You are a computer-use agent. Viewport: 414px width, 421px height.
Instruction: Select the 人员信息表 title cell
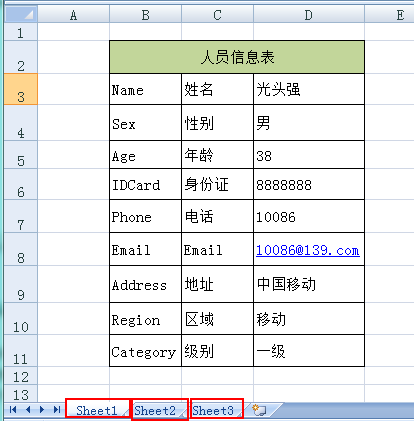[x=237, y=57]
